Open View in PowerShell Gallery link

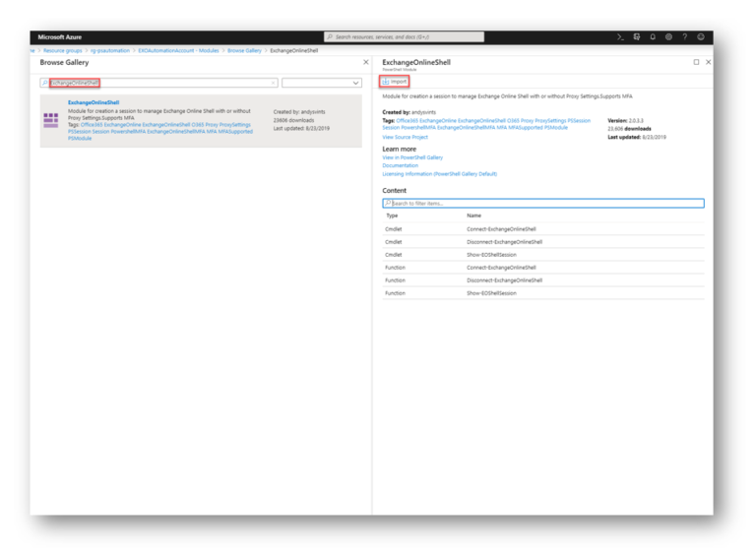click(x=412, y=157)
